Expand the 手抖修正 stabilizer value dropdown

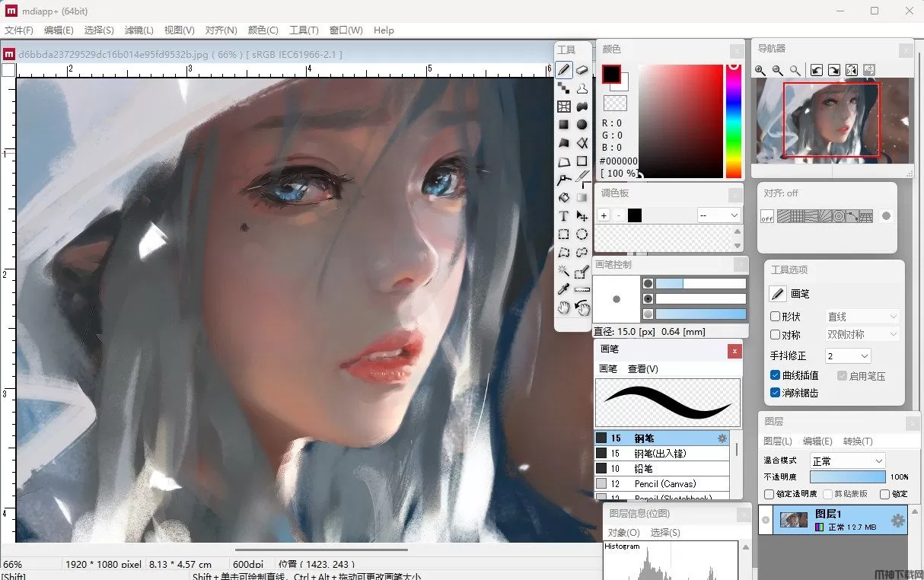point(848,355)
